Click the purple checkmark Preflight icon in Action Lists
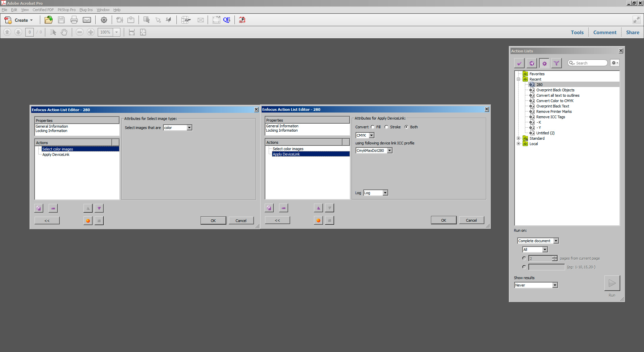The height and width of the screenshot is (352, 644). click(519, 63)
